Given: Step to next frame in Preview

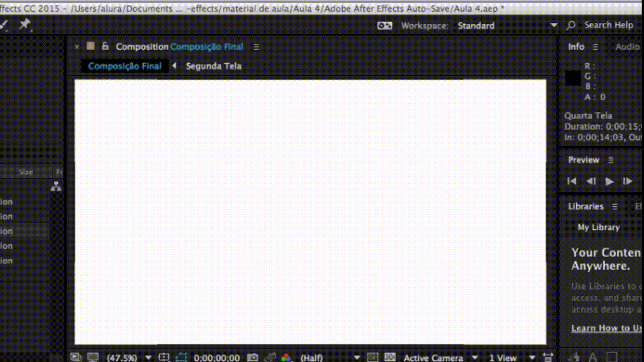Looking at the screenshot, I should pos(627,182).
